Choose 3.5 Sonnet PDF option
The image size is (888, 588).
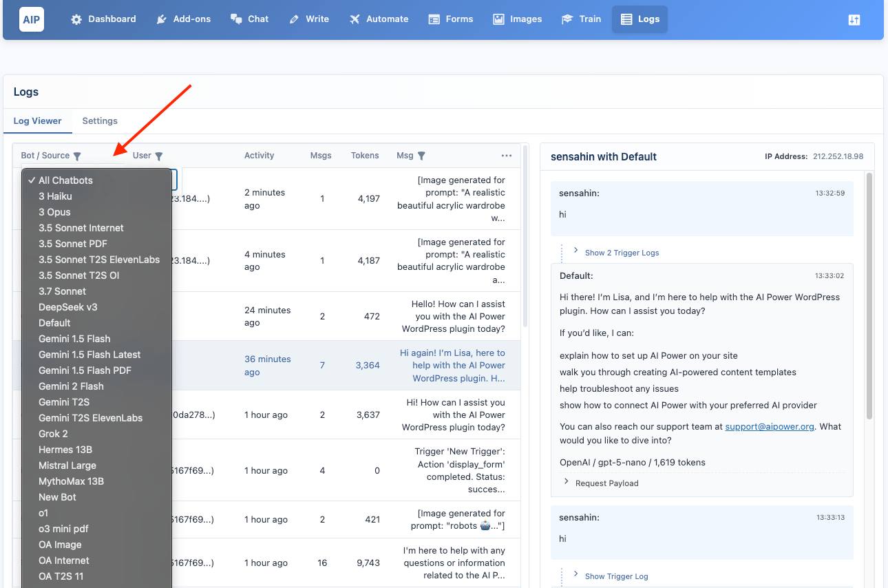[96, 244]
